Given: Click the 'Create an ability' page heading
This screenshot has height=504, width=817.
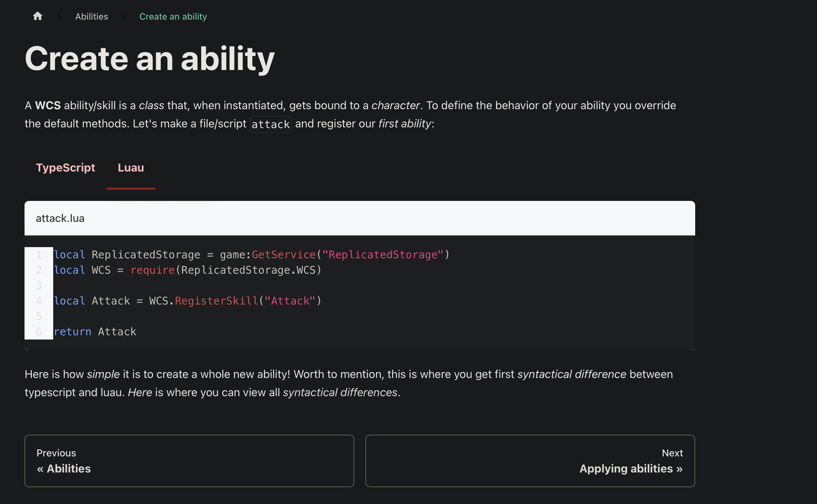Looking at the screenshot, I should (150, 58).
